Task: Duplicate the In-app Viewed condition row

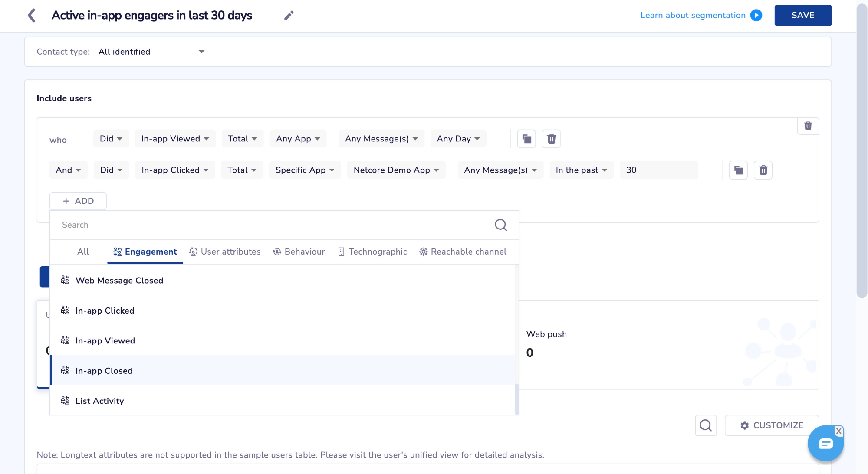Action: coord(526,139)
